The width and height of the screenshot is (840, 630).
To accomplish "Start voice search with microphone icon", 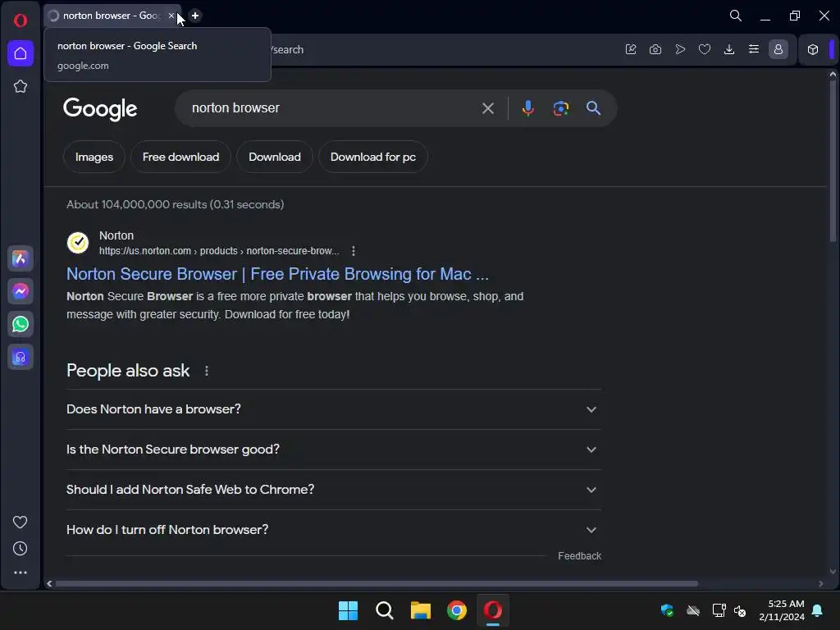I will (x=527, y=108).
